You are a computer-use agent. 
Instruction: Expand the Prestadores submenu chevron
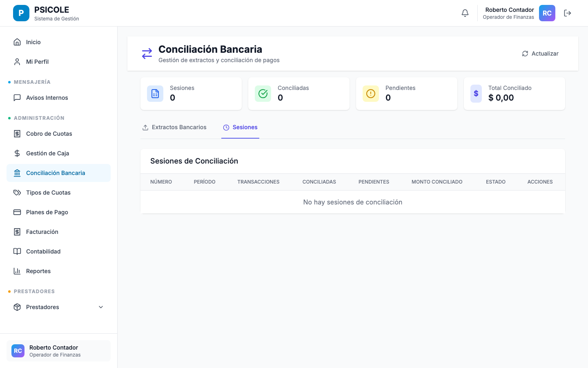click(101, 307)
